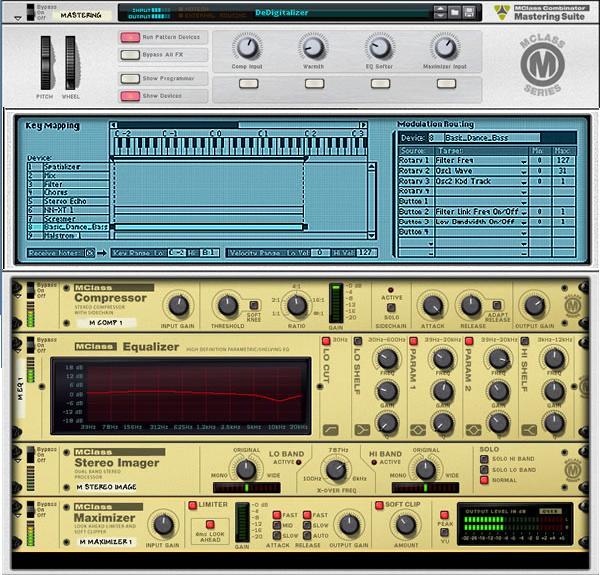Screen dimensions: 601x575
Task: Click the Stereo Imager X-Over Freq knob
Action: [x=336, y=470]
